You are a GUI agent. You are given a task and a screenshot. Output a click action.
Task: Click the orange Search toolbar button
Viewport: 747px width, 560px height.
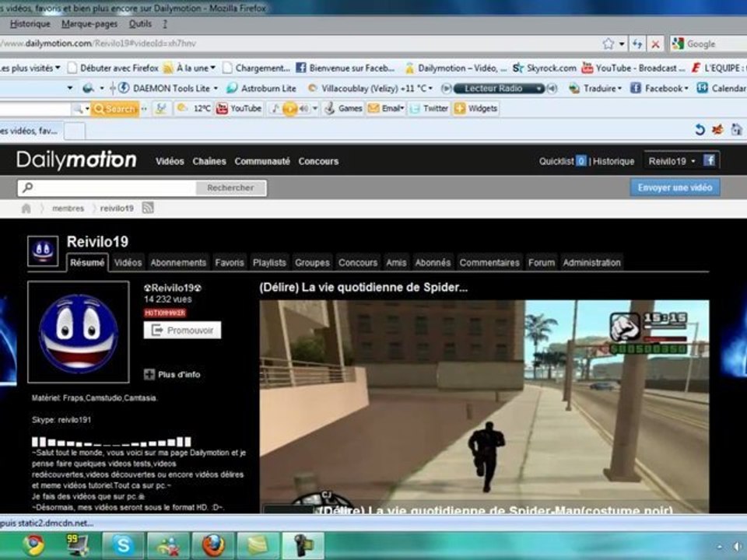point(115,109)
